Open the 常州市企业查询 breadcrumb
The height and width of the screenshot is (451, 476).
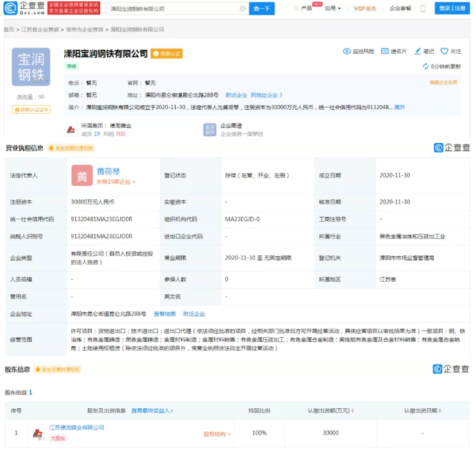point(84,30)
